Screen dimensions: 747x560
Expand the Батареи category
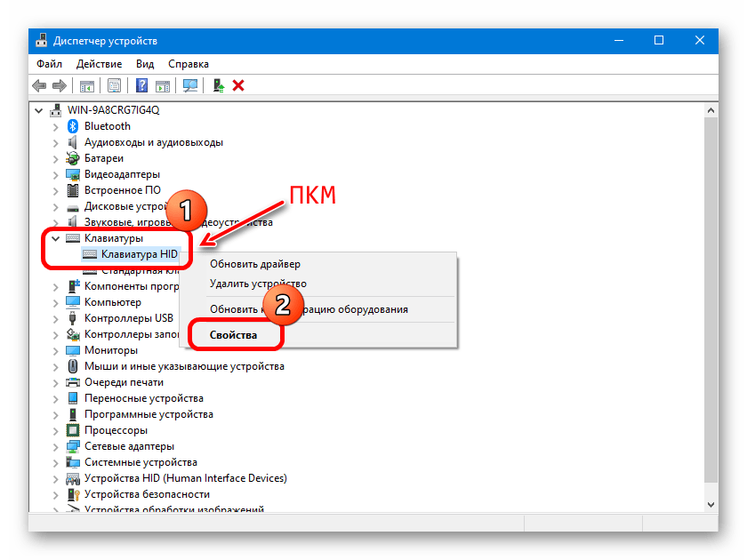56,158
